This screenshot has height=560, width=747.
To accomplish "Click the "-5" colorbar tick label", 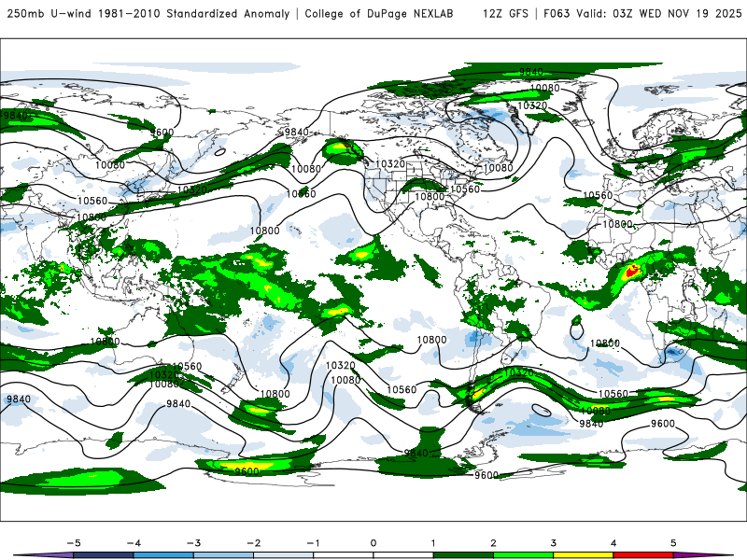I will click(74, 543).
